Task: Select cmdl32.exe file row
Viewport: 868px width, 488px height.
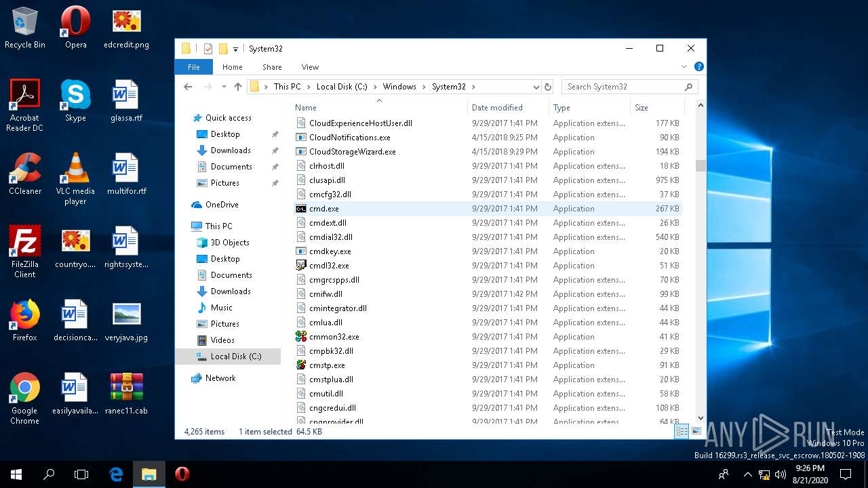Action: pyautogui.click(x=487, y=266)
